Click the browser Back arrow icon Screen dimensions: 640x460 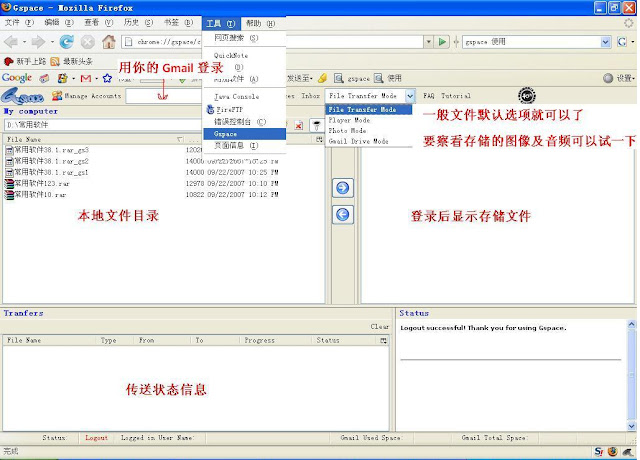click(x=11, y=42)
